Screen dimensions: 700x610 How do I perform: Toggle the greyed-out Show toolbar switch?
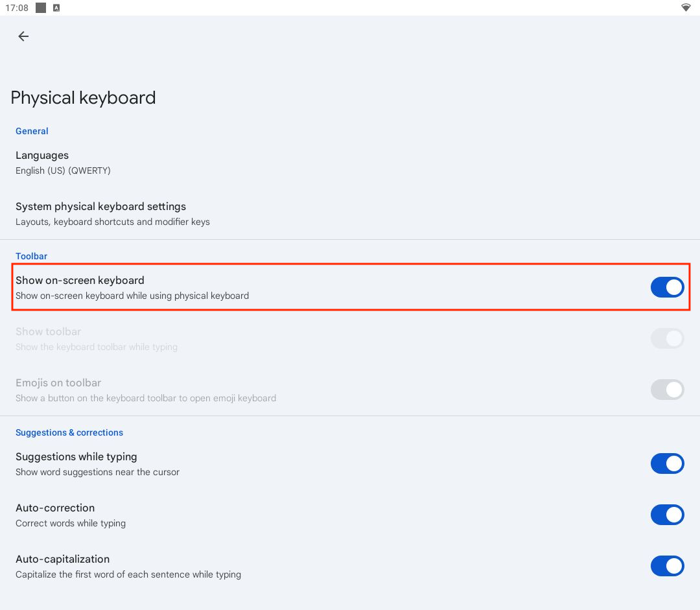(667, 338)
